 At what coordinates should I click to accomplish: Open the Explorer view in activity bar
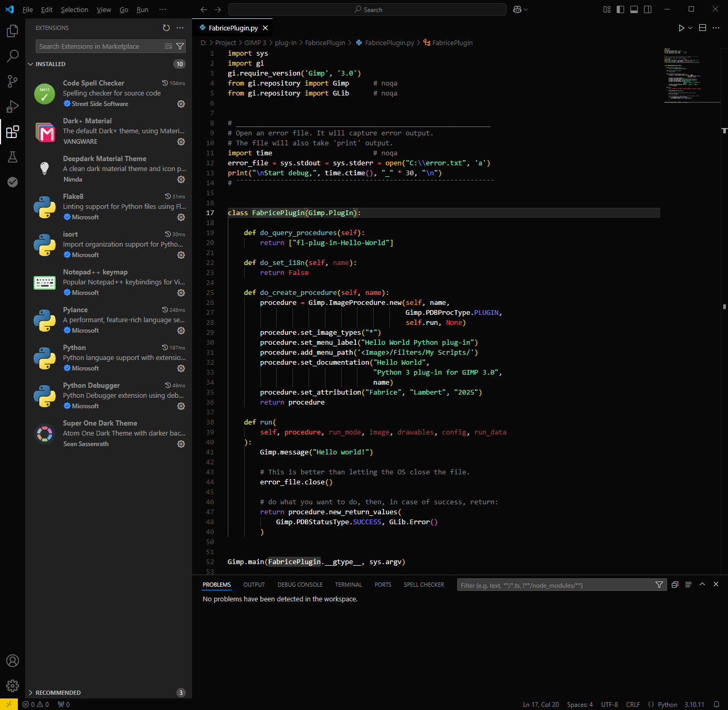13,31
